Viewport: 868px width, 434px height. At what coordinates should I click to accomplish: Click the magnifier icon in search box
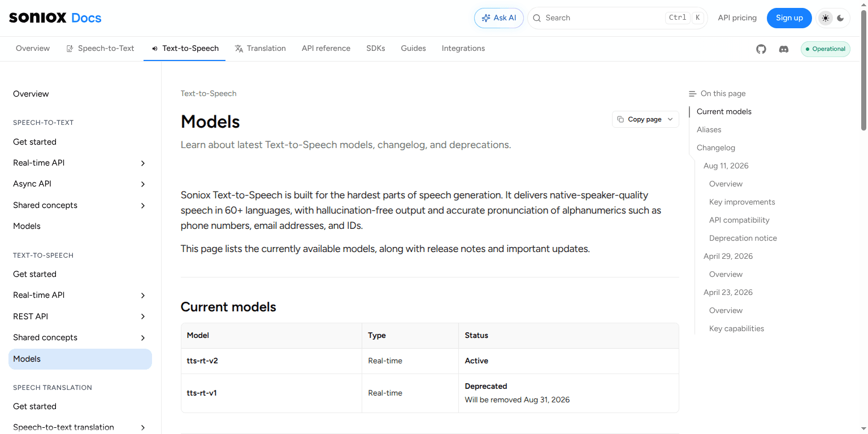(x=537, y=18)
